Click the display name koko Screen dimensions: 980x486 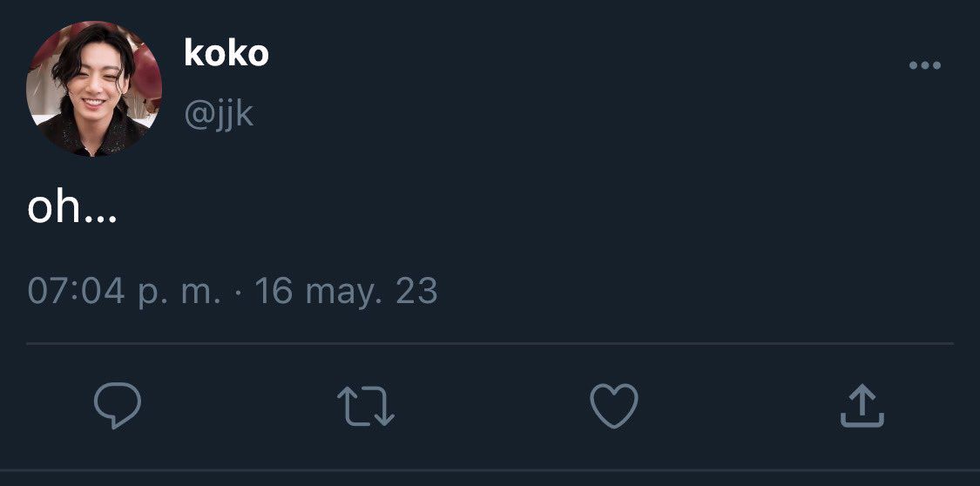(x=226, y=53)
